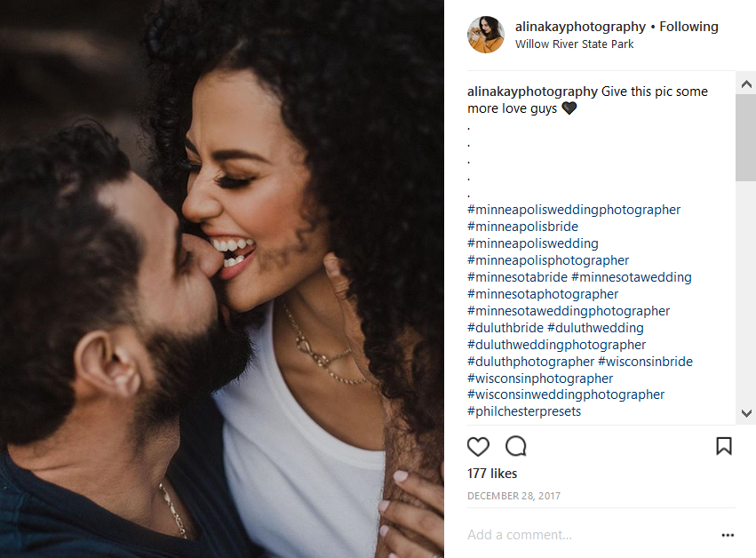The image size is (756, 558).
Task: Open the #minneapolisbride hashtag
Action: [x=522, y=227]
